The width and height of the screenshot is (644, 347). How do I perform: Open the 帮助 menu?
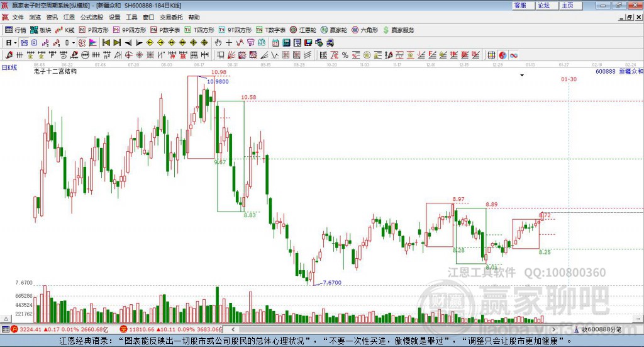[x=194, y=17]
